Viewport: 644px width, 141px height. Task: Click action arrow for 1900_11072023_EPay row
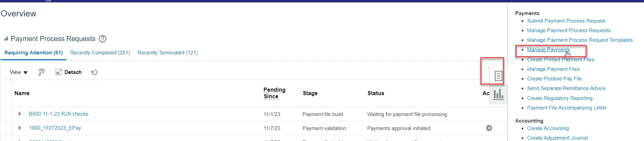click(489, 128)
